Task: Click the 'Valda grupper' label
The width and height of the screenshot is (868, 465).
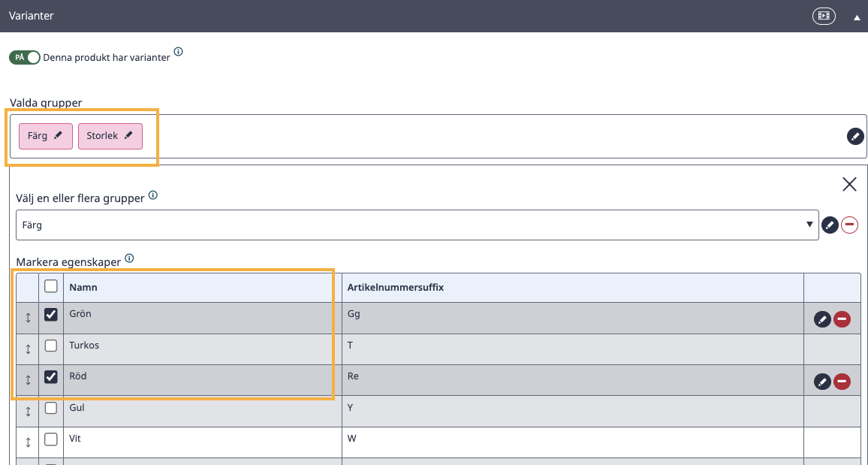Action: click(46, 103)
